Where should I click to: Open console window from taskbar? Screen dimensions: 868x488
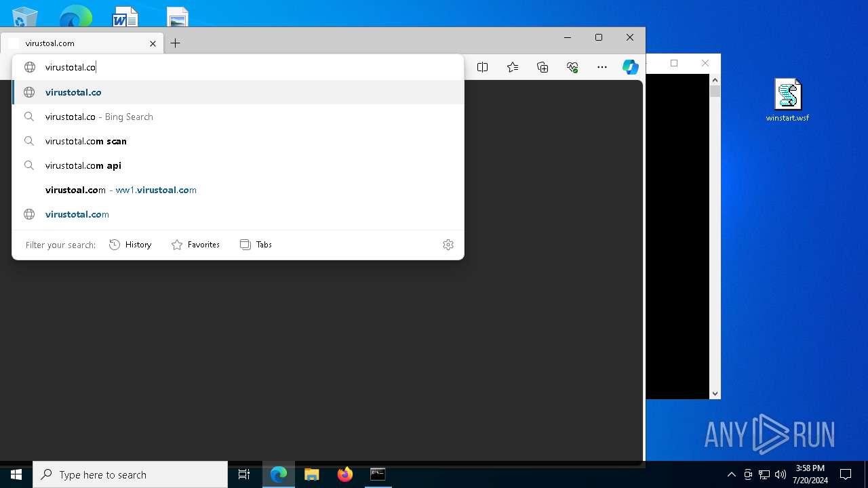click(x=378, y=474)
